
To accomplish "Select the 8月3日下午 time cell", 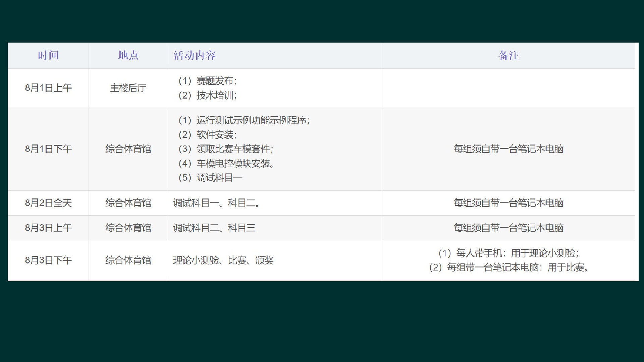I will (48, 260).
